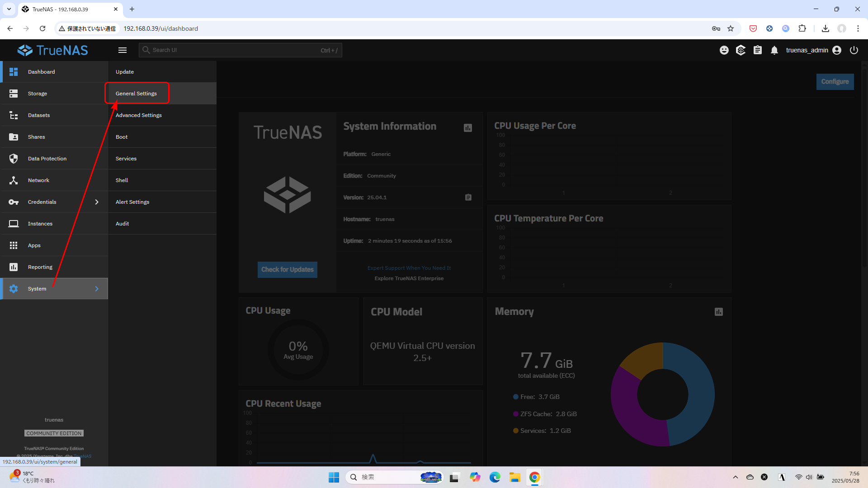Open Alerts bell icon
The width and height of the screenshot is (868, 488).
click(774, 50)
